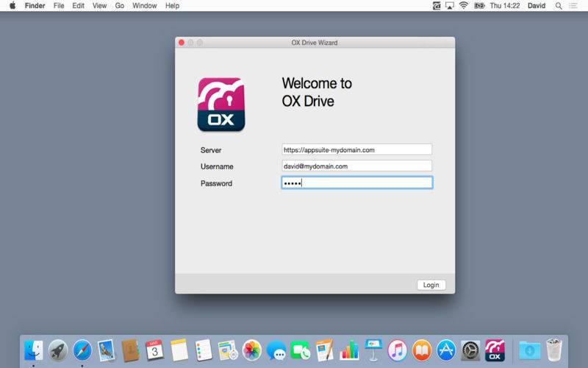Open Photos app in the dock
The image size is (588, 368).
click(252, 350)
